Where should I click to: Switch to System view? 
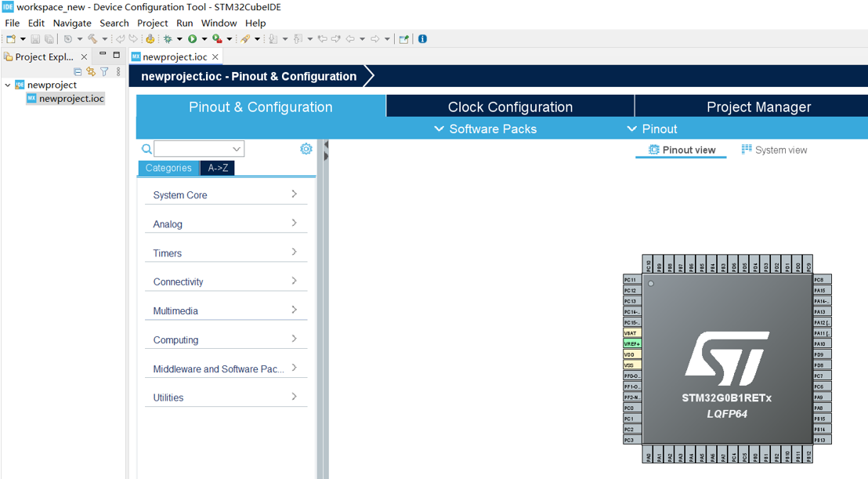pos(774,150)
